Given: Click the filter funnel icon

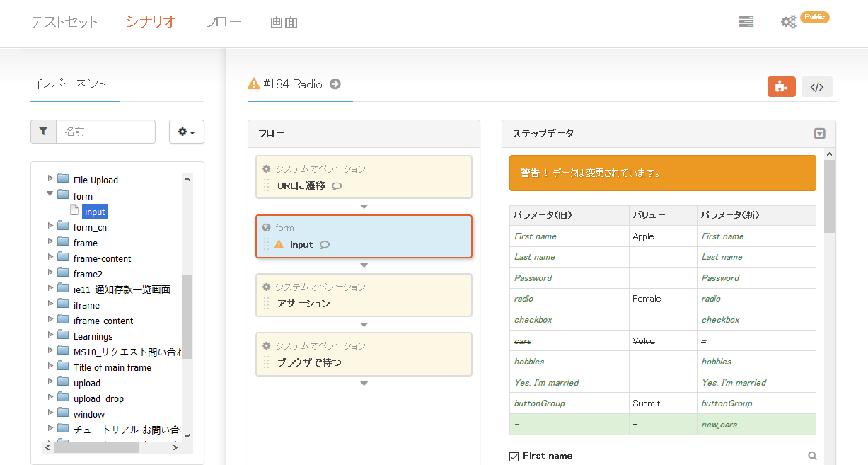Looking at the screenshot, I should coord(43,132).
